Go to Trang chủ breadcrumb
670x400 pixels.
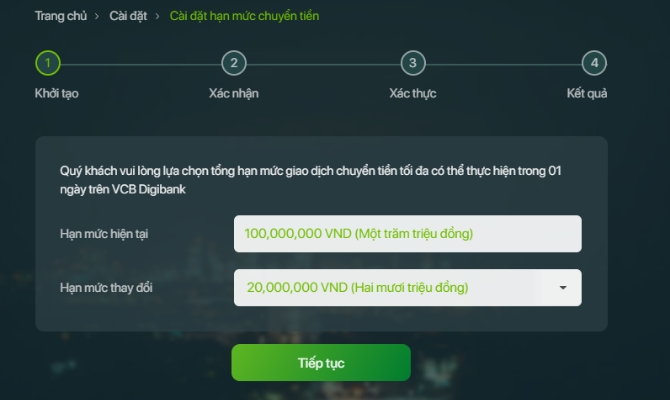click(61, 16)
